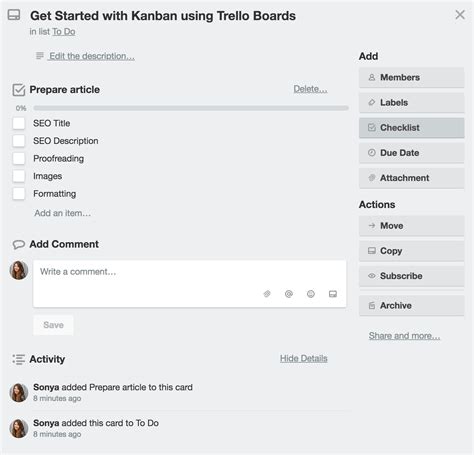This screenshot has height=455, width=474.
Task: Click the emoji smiley icon in comment box
Action: (x=311, y=294)
